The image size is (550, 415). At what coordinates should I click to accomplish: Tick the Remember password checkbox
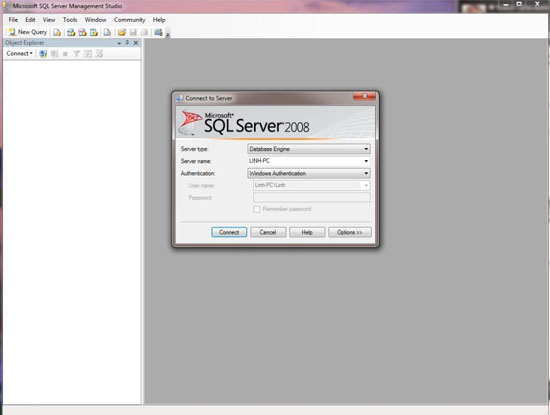point(256,209)
